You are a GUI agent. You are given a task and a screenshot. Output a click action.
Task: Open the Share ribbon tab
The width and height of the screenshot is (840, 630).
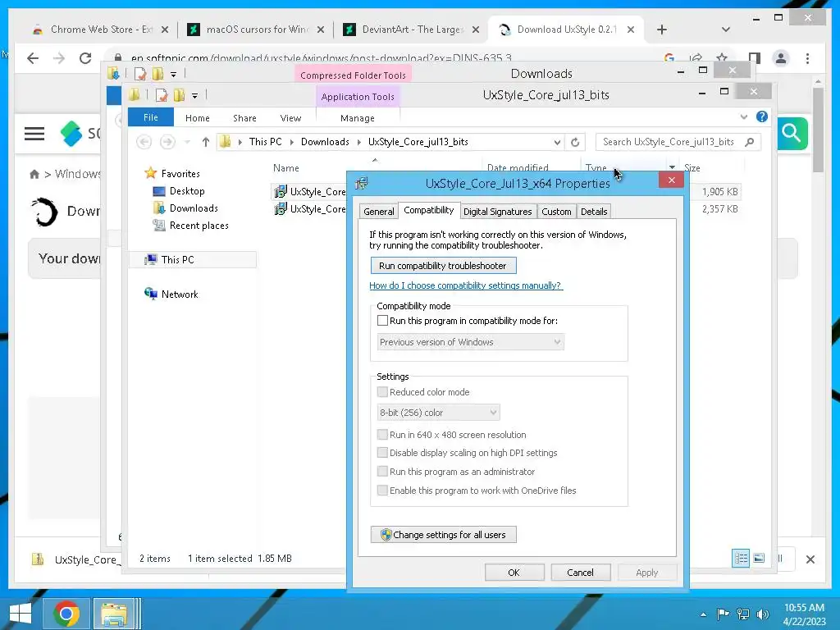point(244,118)
